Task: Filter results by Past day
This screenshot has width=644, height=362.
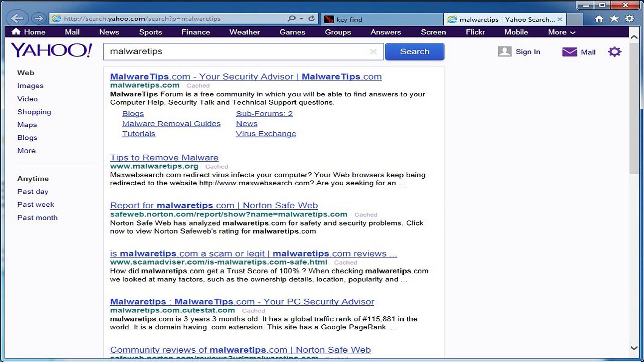Action: click(x=33, y=192)
